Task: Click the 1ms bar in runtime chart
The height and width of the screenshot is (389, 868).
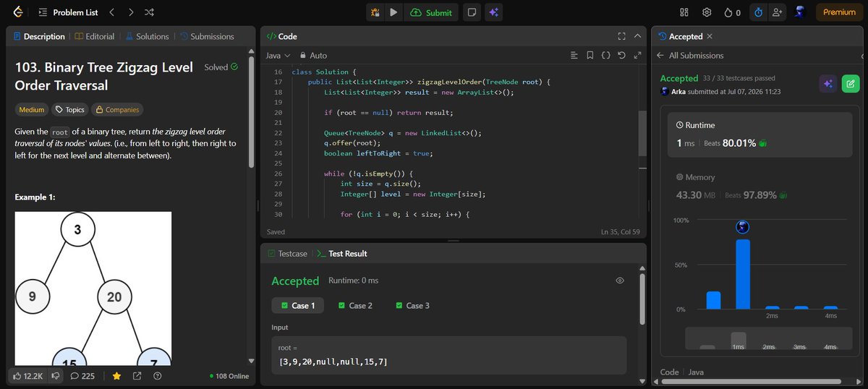Action: 742,274
